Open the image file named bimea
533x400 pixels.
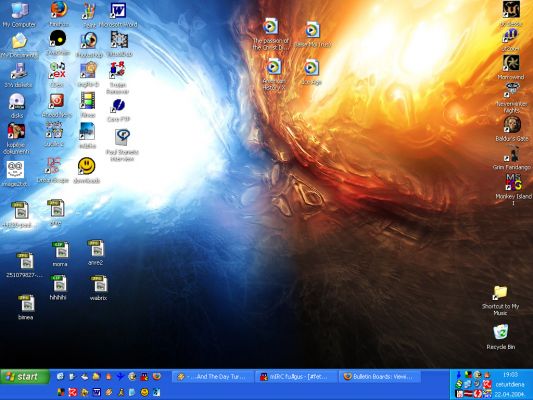[x=27, y=303]
